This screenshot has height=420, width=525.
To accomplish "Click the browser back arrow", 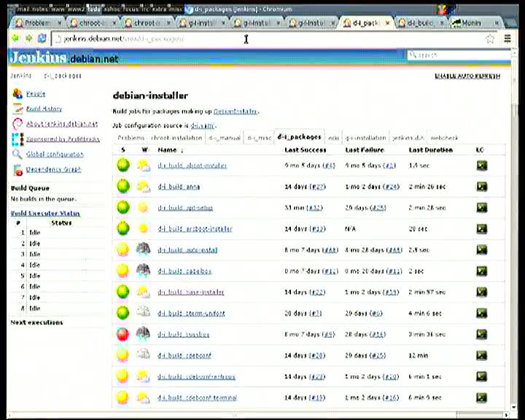I will click(15, 39).
